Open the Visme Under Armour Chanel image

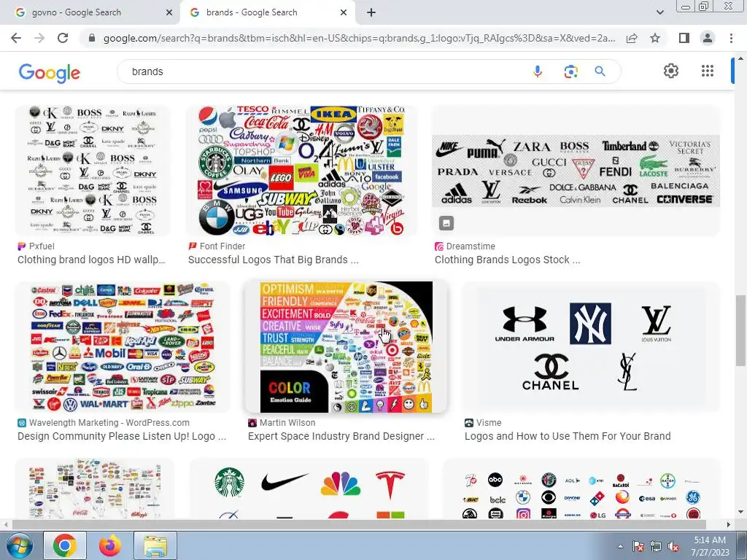click(x=591, y=347)
